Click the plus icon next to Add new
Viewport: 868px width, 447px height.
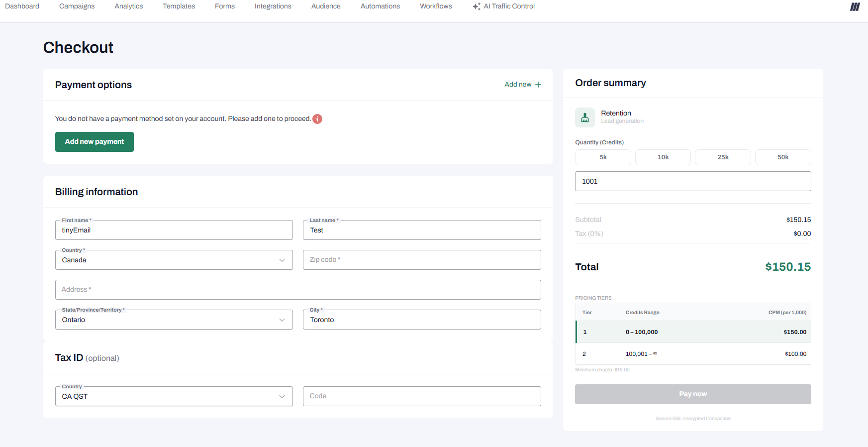point(538,85)
